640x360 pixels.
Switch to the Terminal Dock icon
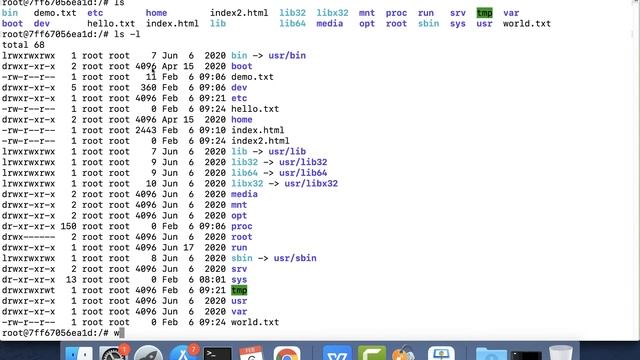[218, 353]
